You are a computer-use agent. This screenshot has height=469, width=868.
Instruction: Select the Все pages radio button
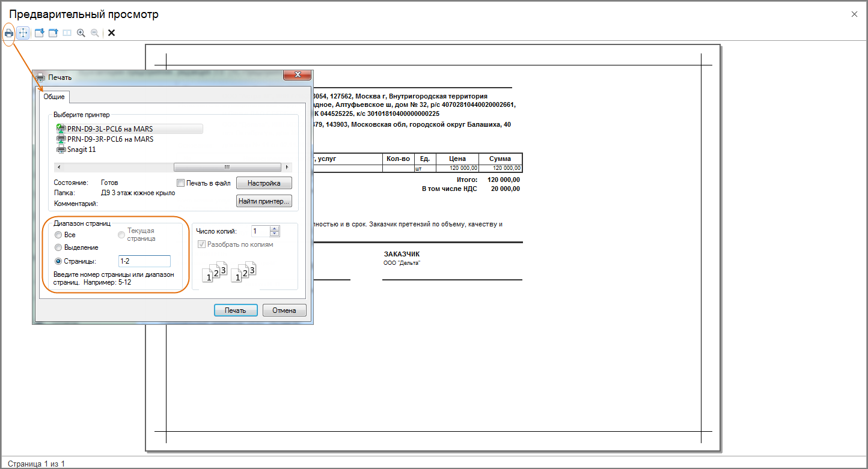pyautogui.click(x=58, y=235)
